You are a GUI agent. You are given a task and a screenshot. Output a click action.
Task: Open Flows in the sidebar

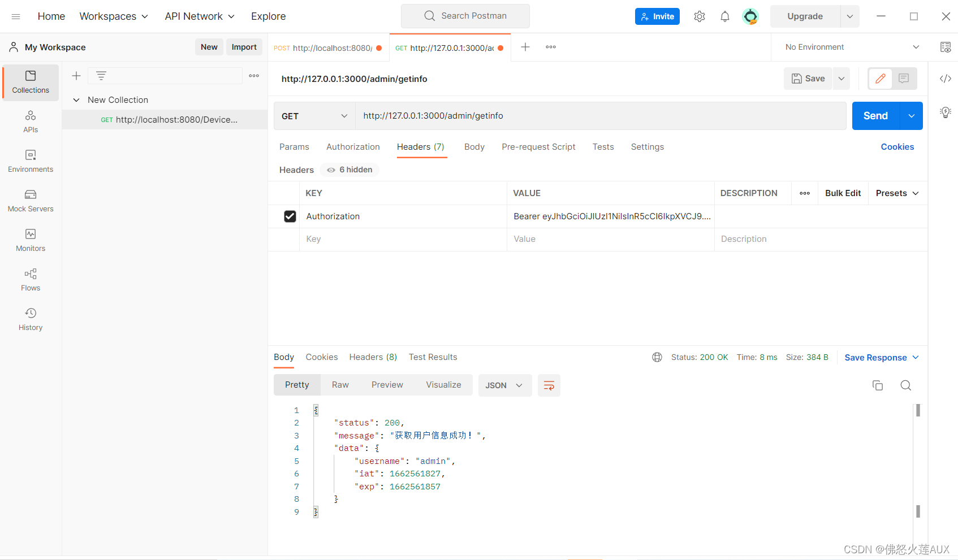[31, 280]
